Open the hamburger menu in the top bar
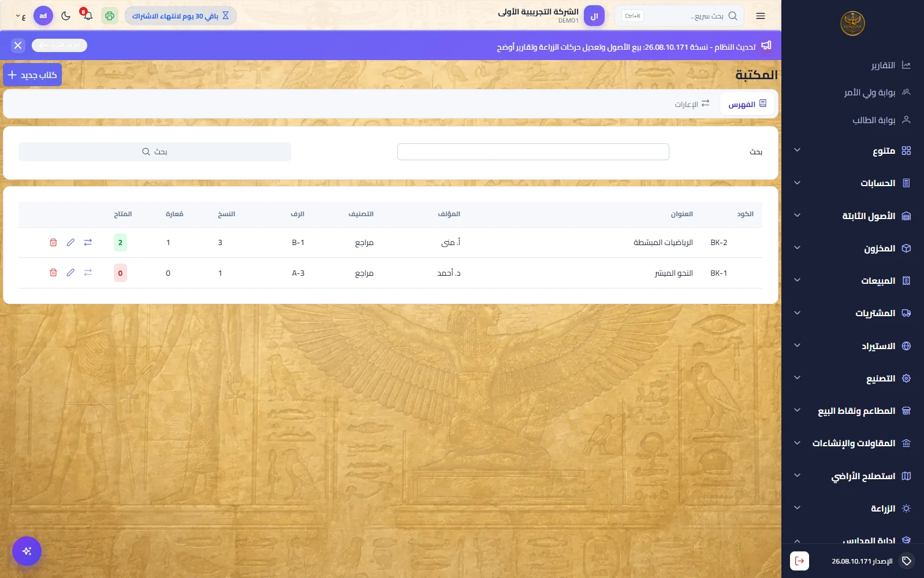 tap(761, 16)
